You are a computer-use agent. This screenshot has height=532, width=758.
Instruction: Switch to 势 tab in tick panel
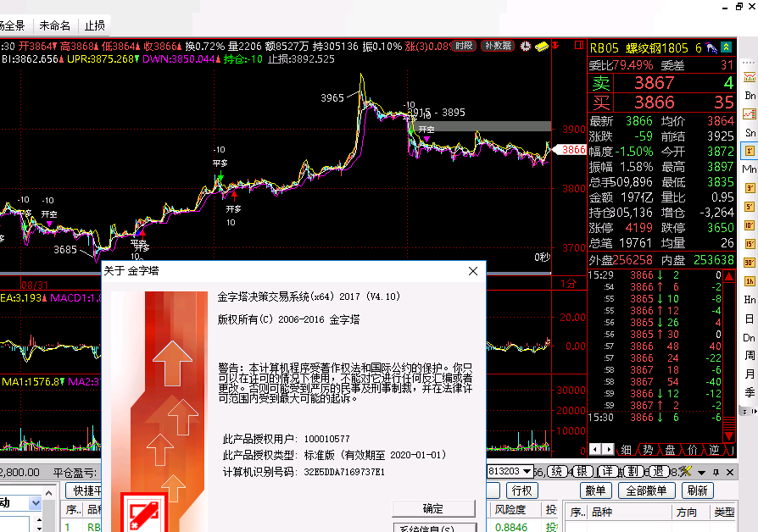[649, 451]
